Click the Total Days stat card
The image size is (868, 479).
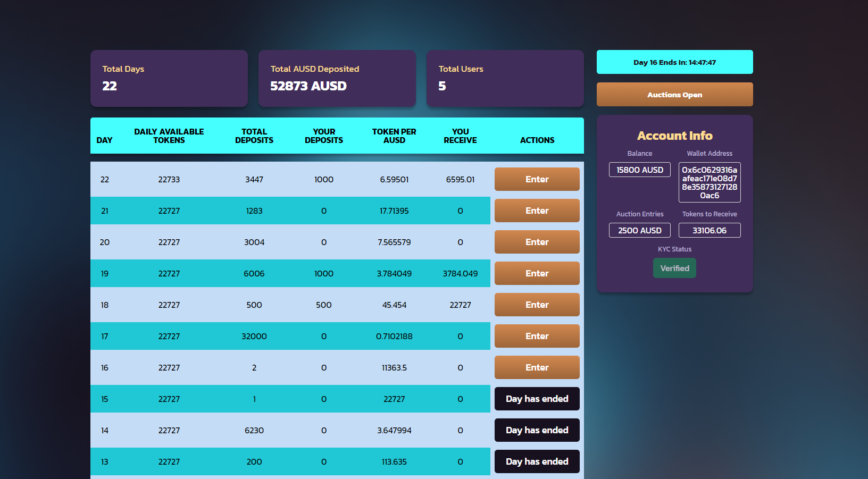click(169, 78)
